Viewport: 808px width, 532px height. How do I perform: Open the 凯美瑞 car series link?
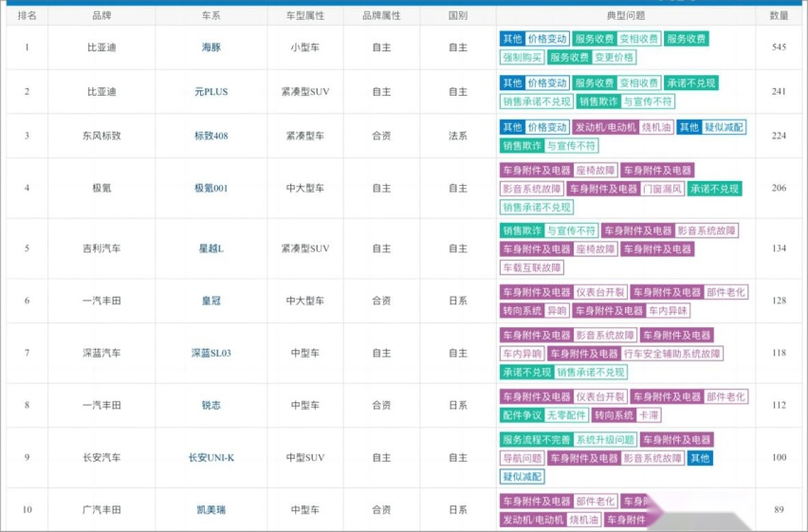tap(211, 510)
